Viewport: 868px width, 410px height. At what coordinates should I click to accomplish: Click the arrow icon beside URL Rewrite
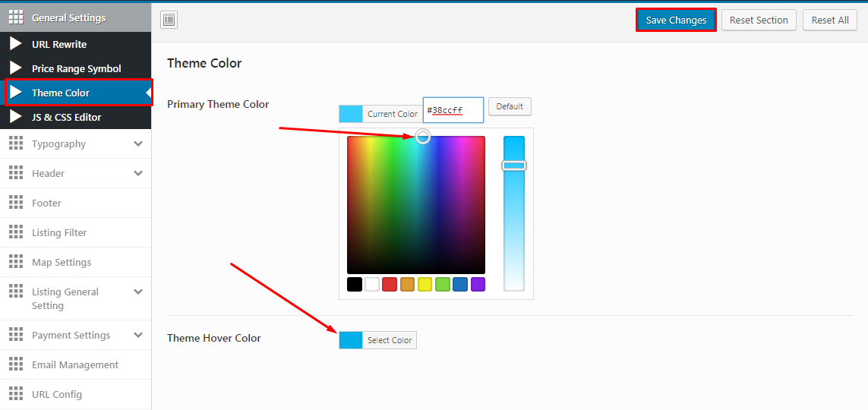point(16,44)
